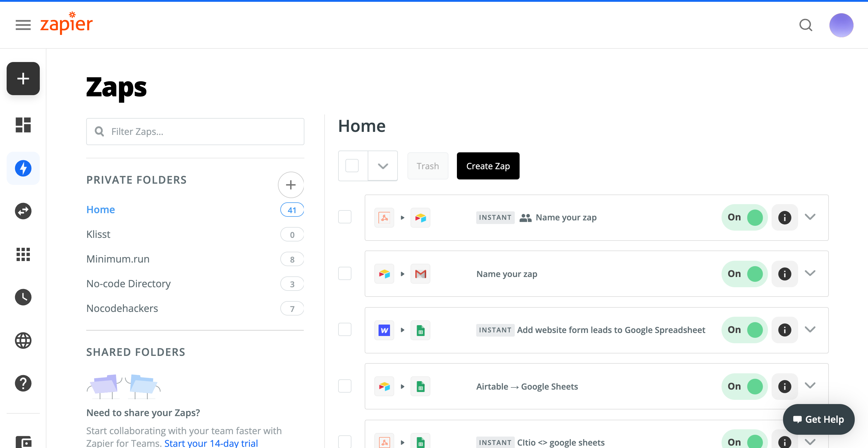Viewport: 868px width, 448px height.
Task: Click the dark plus create button in sidebar
Action: (23, 78)
